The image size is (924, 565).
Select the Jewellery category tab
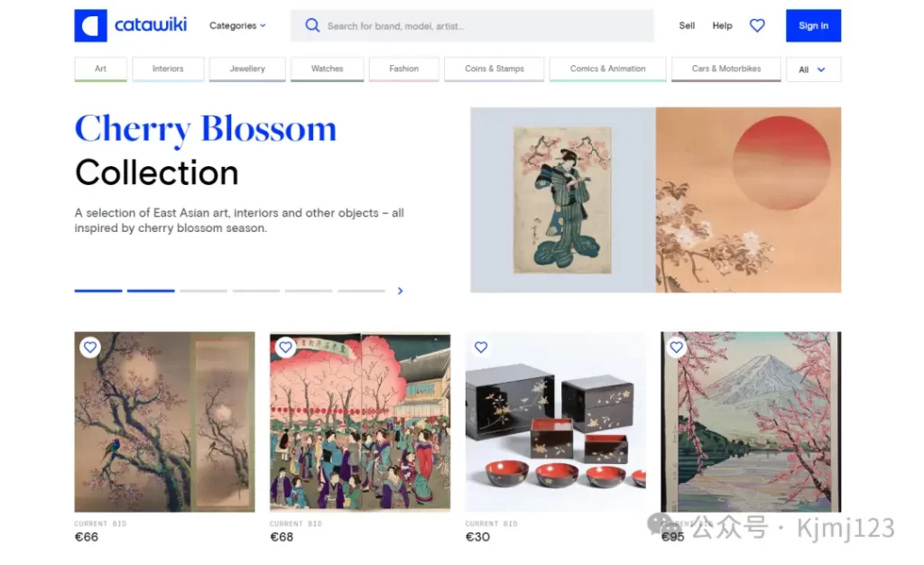(x=247, y=69)
